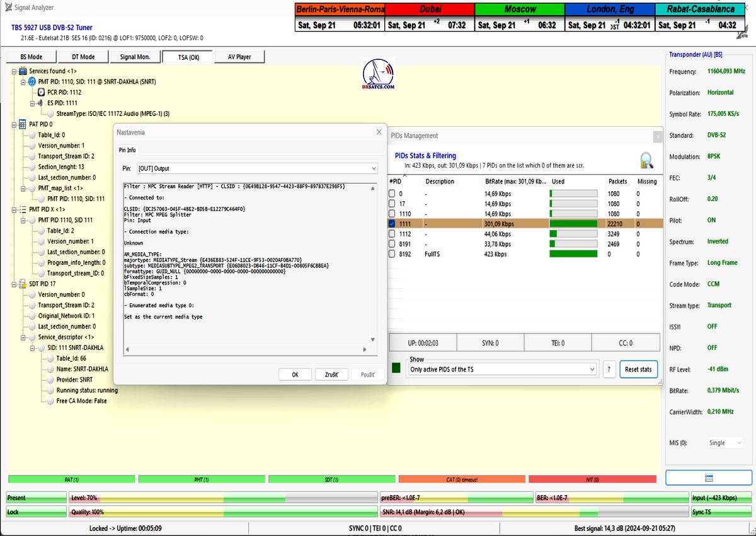Click the TV icon beside Services found
756x536 pixels.
click(x=23, y=71)
